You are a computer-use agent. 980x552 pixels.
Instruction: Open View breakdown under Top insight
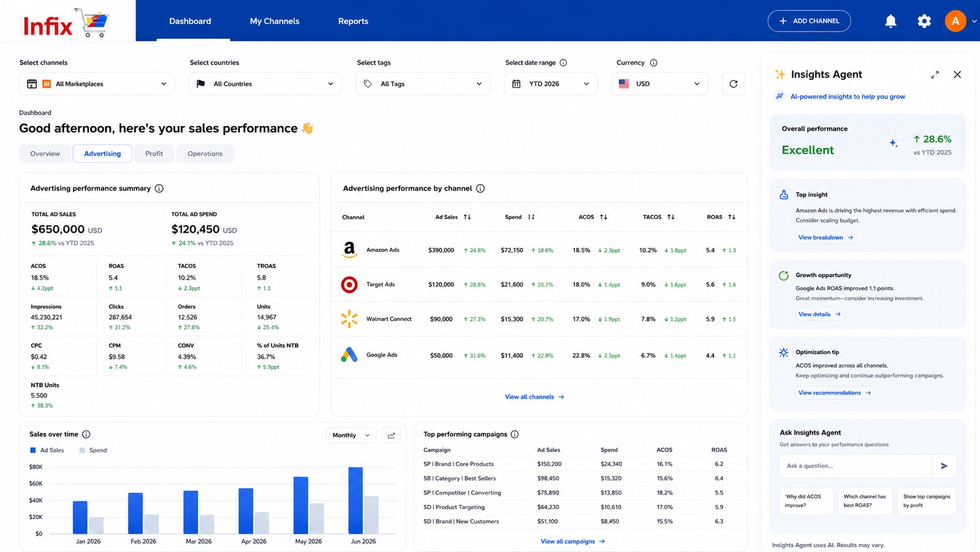pos(826,238)
